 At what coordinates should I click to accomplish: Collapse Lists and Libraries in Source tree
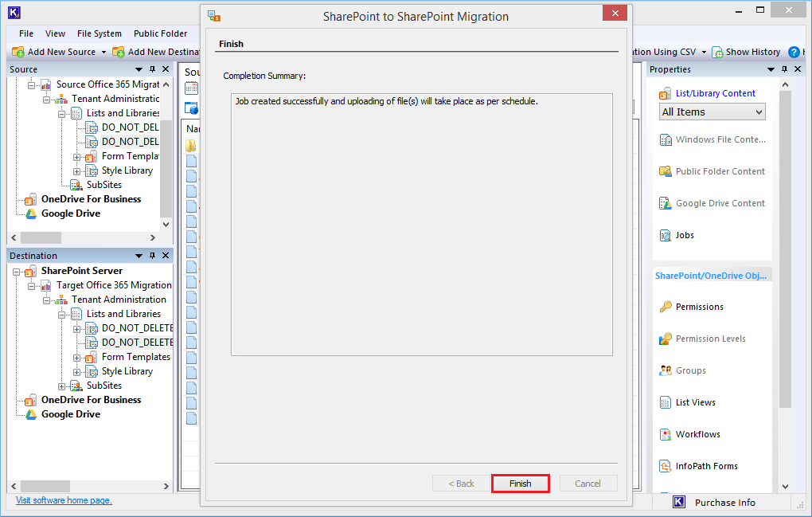click(61, 113)
